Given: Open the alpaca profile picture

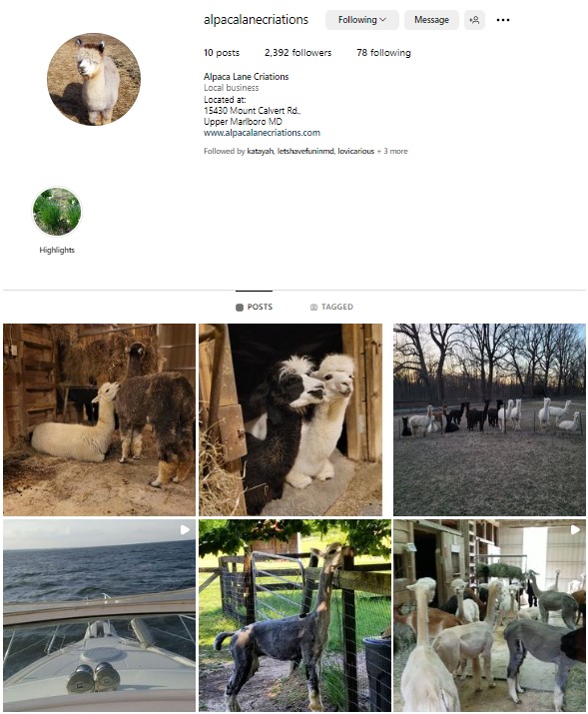Looking at the screenshot, I should 94,79.
